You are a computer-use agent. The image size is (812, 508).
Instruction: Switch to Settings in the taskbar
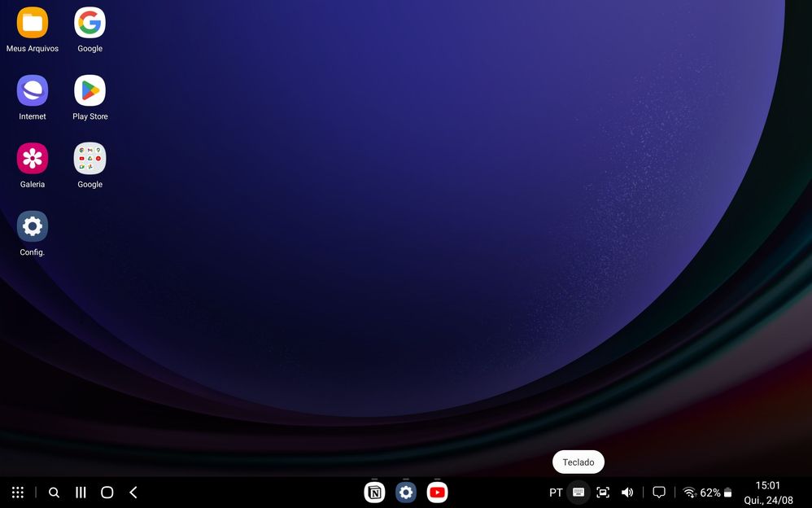point(406,493)
